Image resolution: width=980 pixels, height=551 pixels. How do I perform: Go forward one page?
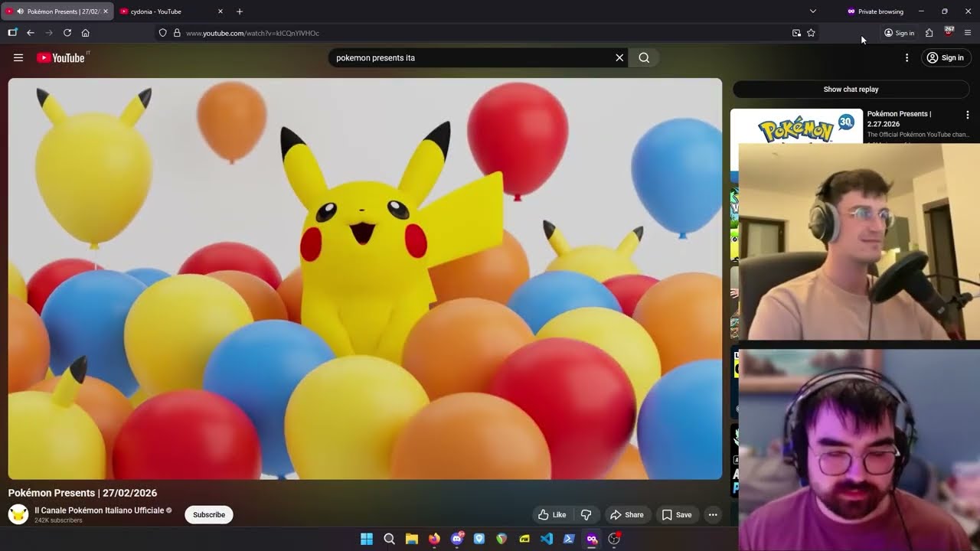tap(49, 33)
